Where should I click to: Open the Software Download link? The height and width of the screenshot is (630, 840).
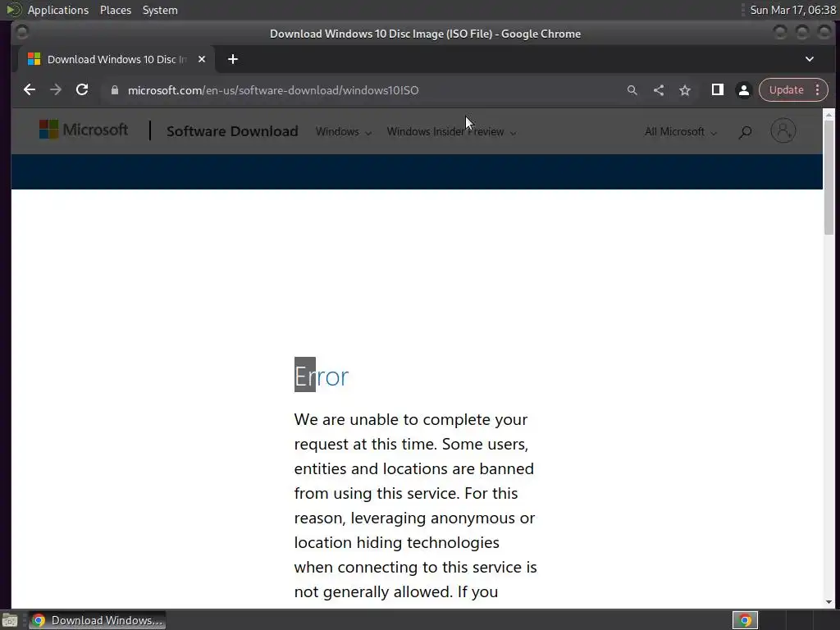[x=232, y=131]
